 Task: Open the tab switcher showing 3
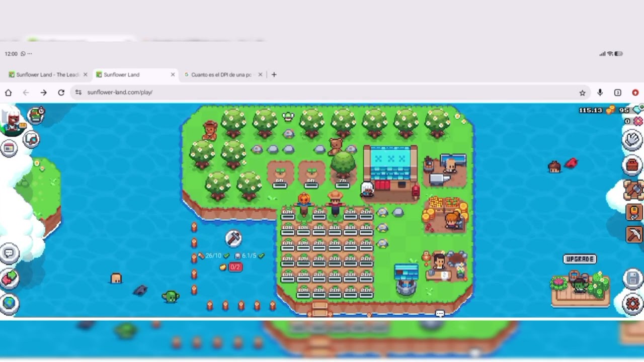(617, 93)
